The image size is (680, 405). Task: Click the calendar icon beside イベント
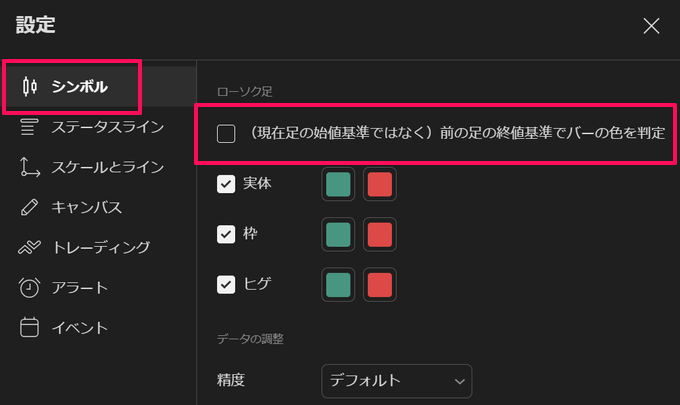tap(29, 327)
